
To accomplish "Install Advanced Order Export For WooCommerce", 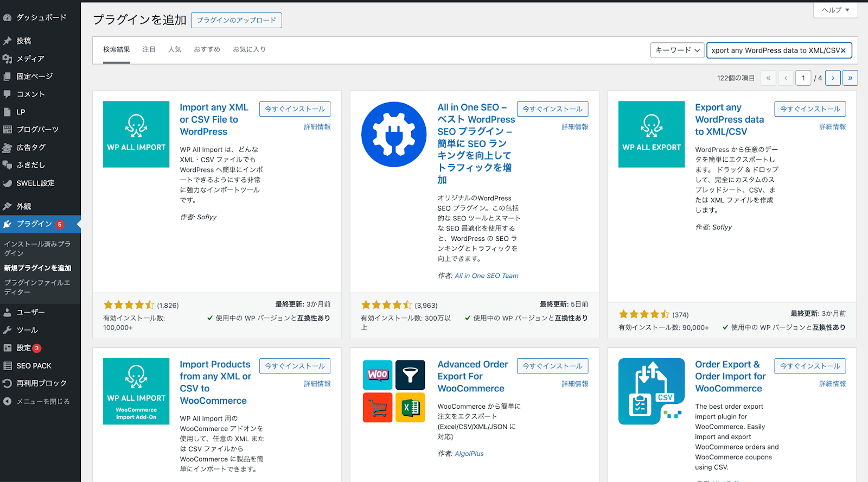I will point(552,366).
